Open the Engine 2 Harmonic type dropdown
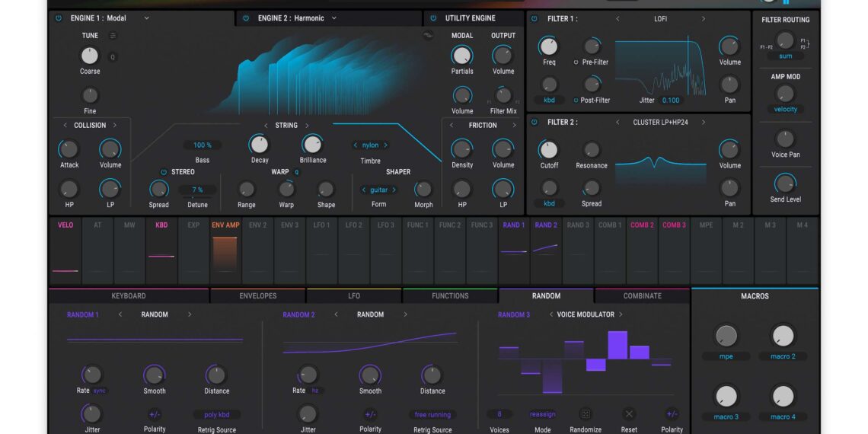Screen dimensions: 868x434 (333, 18)
